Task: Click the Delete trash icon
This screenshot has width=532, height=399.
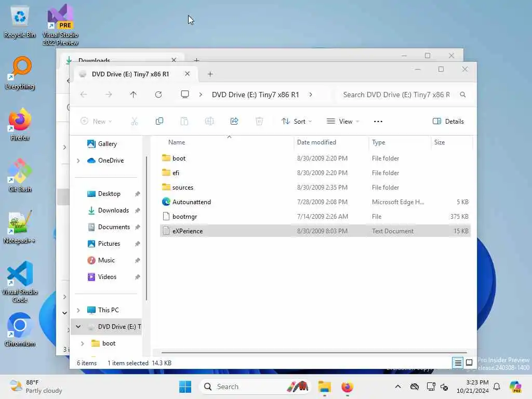Action: click(259, 121)
